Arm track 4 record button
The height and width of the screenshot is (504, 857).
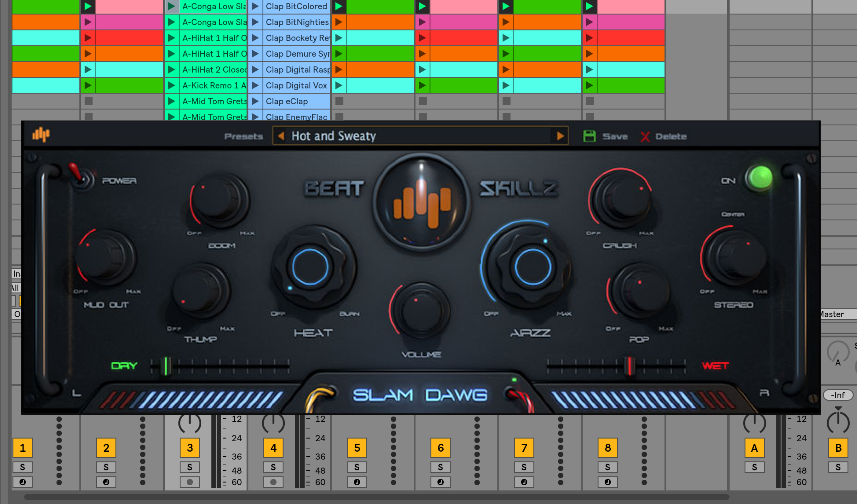point(273,482)
